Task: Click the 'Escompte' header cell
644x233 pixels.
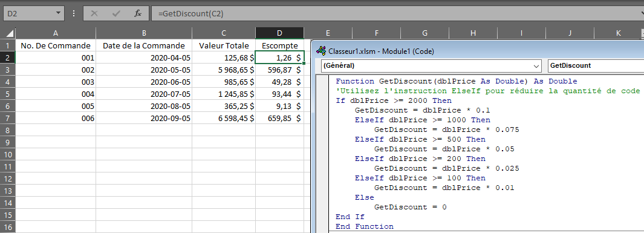Action: [280, 45]
